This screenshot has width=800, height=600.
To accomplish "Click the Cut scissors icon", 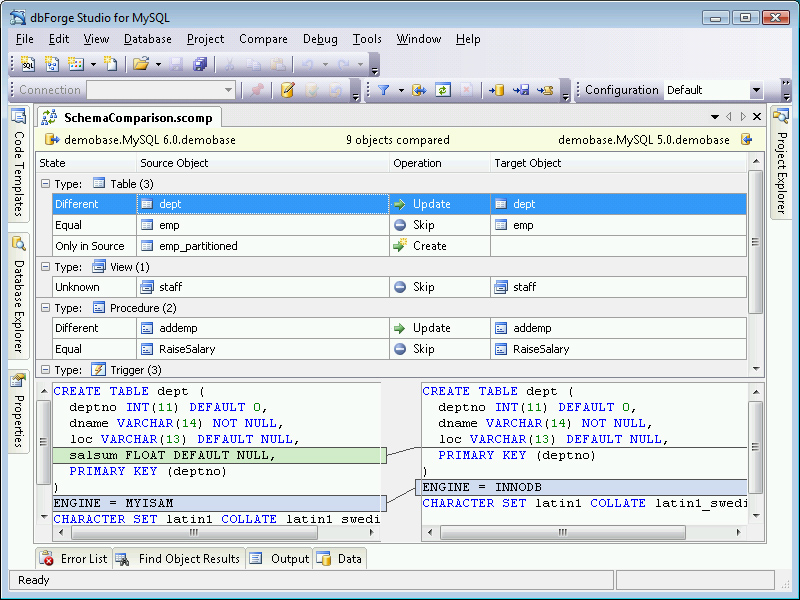I will point(229,64).
